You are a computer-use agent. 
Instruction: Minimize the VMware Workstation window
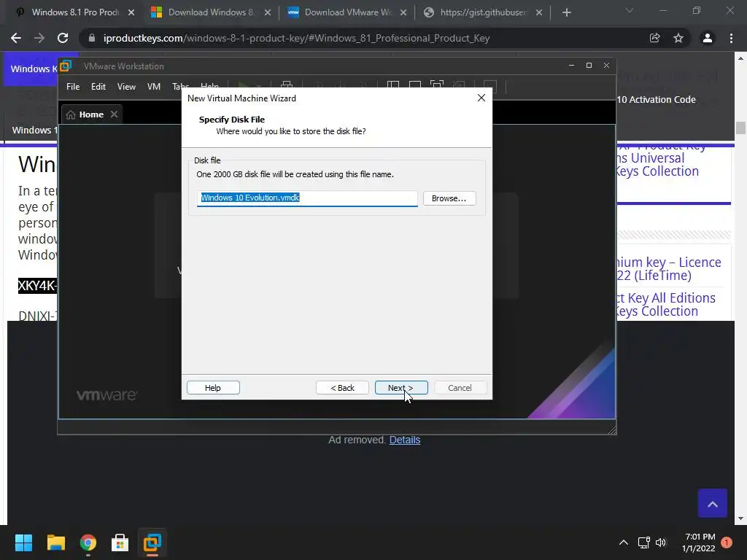pos(571,65)
